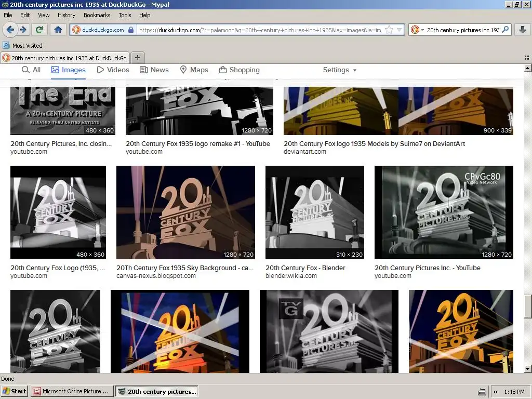Click the 1:48 PM system clock
This screenshot has height=399, width=532.
coord(514,392)
